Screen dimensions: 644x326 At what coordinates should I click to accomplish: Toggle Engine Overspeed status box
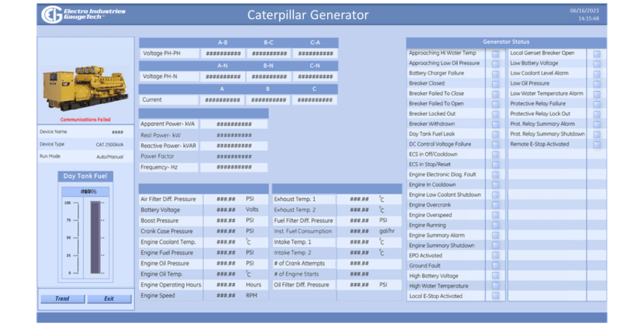click(x=495, y=215)
